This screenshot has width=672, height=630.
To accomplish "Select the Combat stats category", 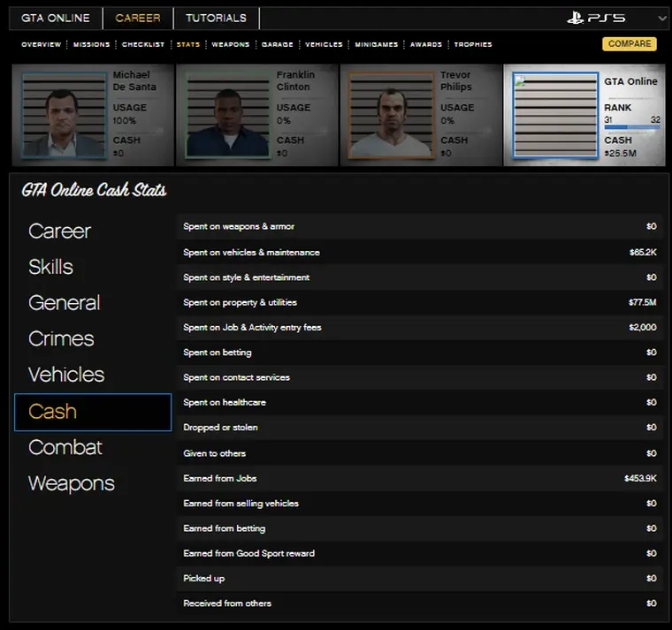I will pyautogui.click(x=65, y=447).
